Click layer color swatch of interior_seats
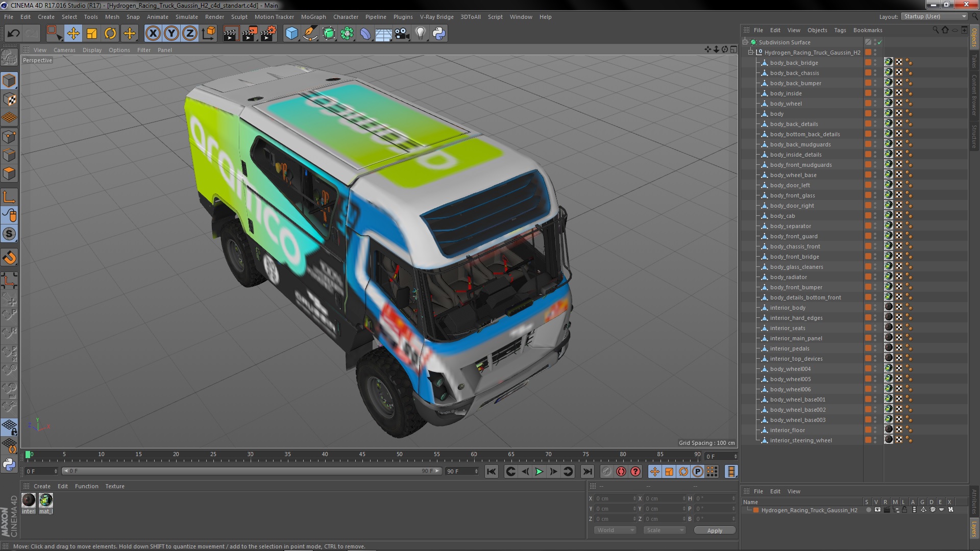Image resolution: width=980 pixels, height=551 pixels. point(868,328)
